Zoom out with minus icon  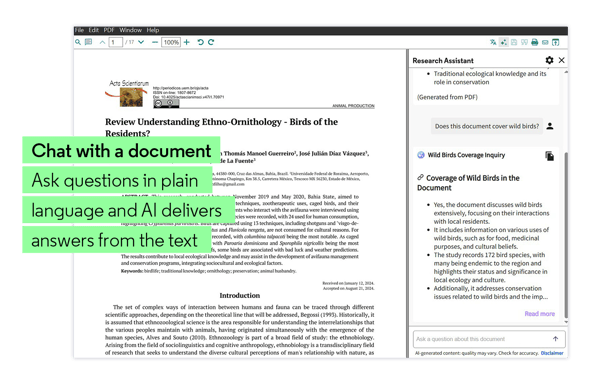coord(155,42)
